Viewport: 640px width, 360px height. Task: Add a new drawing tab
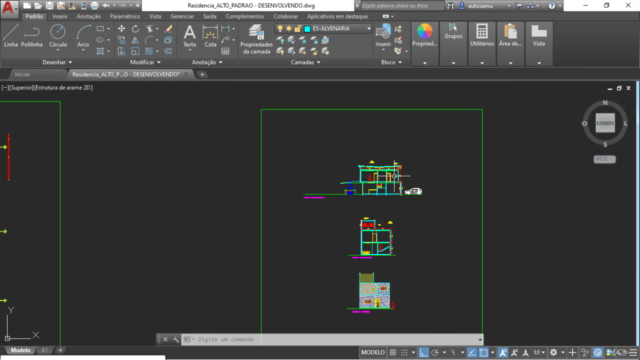(202, 74)
